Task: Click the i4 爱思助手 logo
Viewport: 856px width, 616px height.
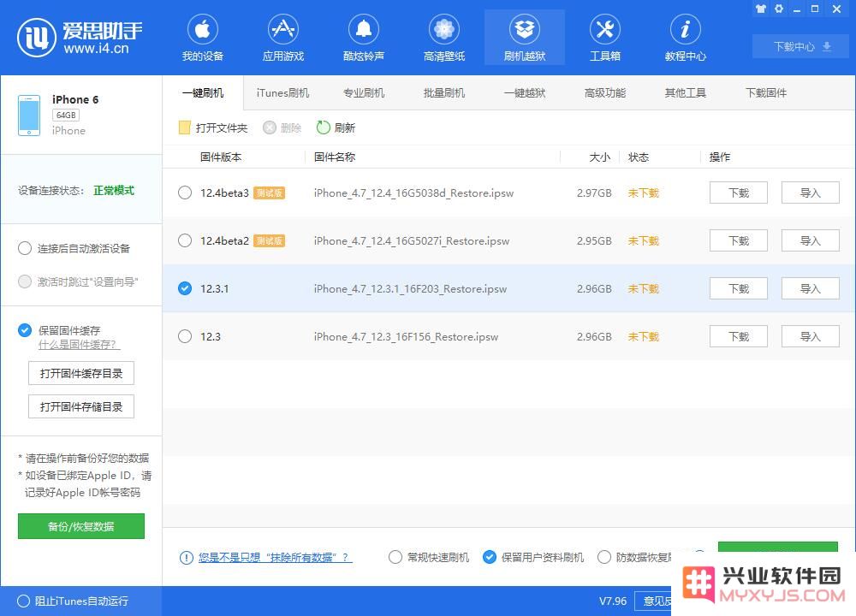Action: 80,37
